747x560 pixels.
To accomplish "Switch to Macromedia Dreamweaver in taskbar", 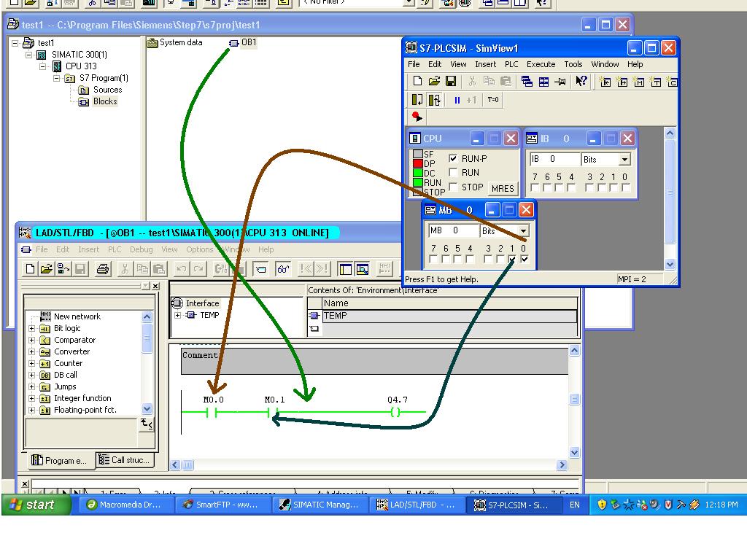I will (125, 505).
